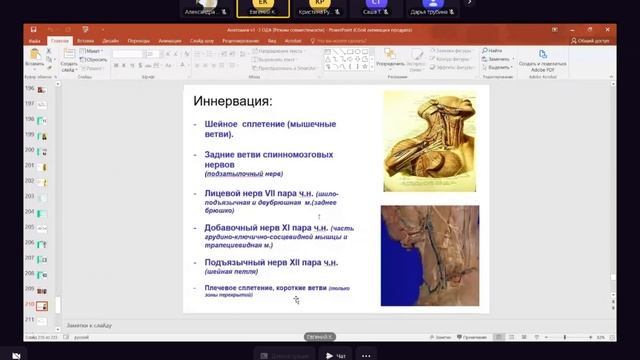
Task: Switch to Slide Sorter view in status bar
Action: (x=511, y=337)
